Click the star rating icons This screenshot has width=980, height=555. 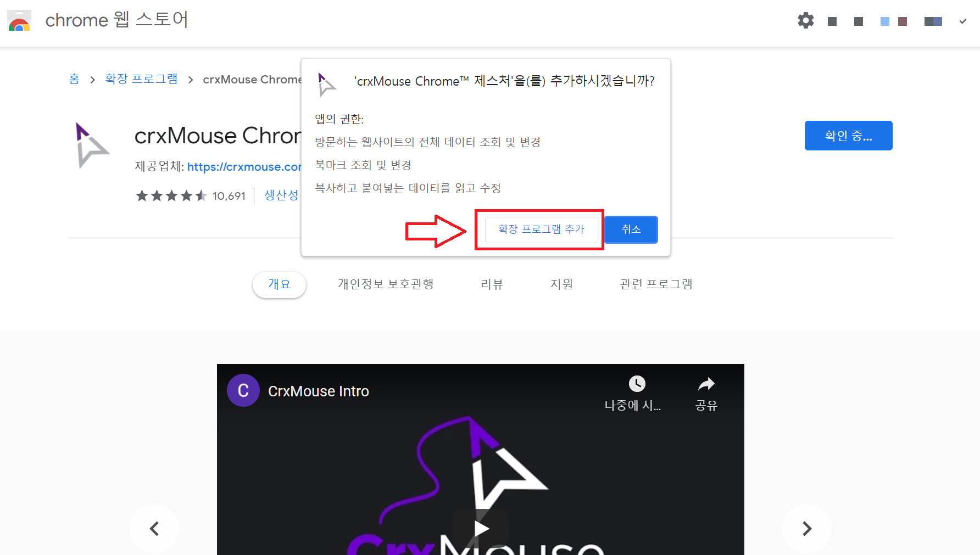tap(171, 196)
